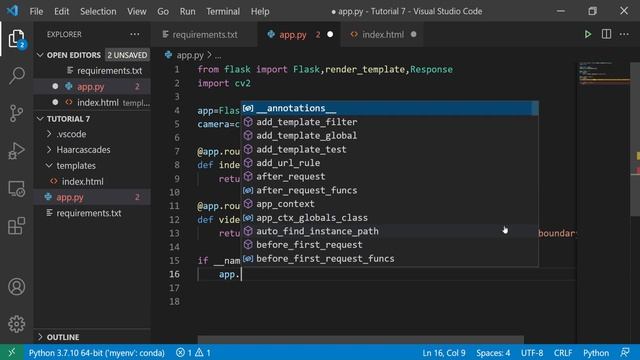Collapse the templates folder

92,166
